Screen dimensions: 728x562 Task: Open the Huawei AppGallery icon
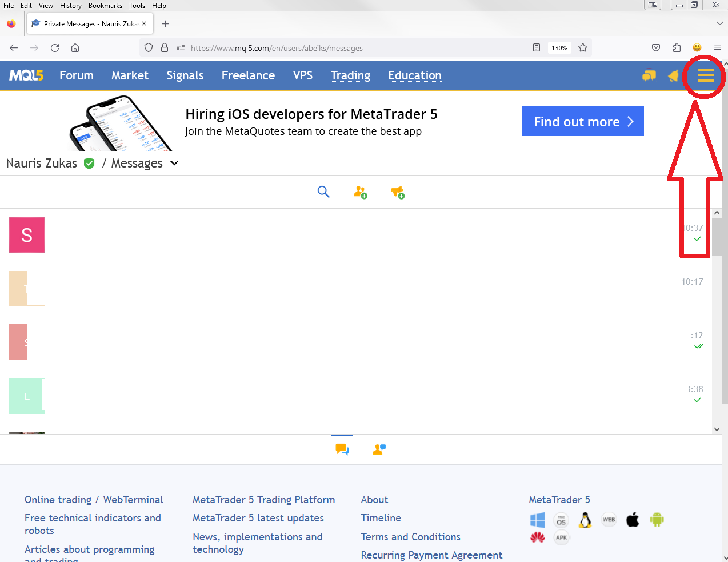point(537,537)
